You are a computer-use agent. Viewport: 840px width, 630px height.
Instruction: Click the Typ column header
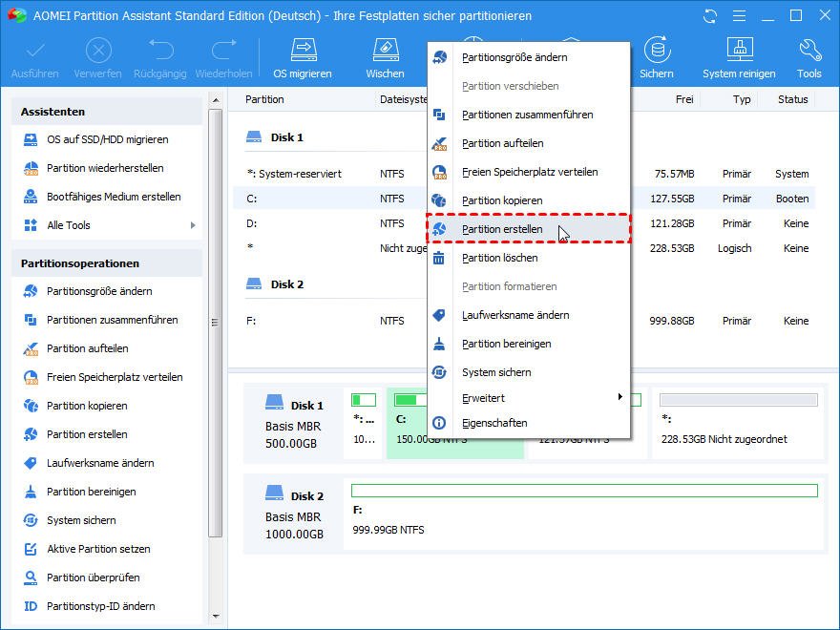pos(742,99)
